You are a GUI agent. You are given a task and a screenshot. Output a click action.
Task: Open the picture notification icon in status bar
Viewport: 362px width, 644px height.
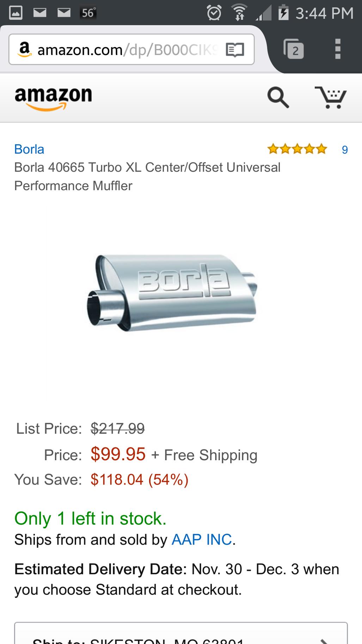point(16,13)
